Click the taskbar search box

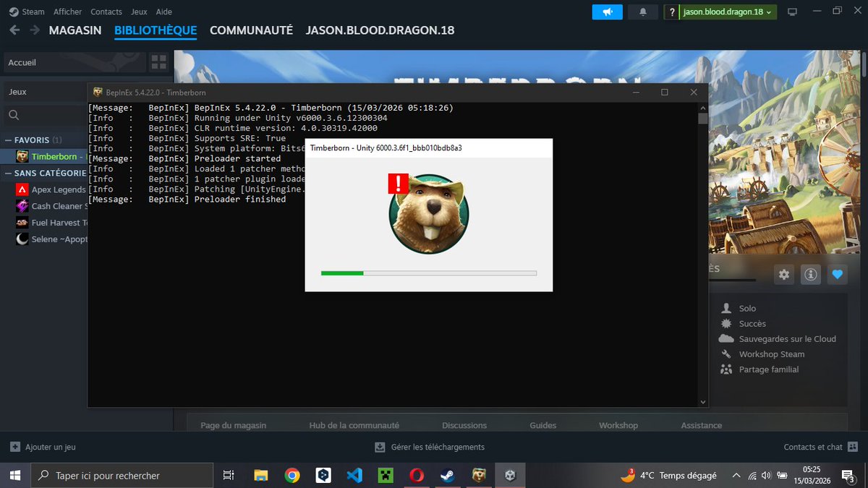pos(122,475)
